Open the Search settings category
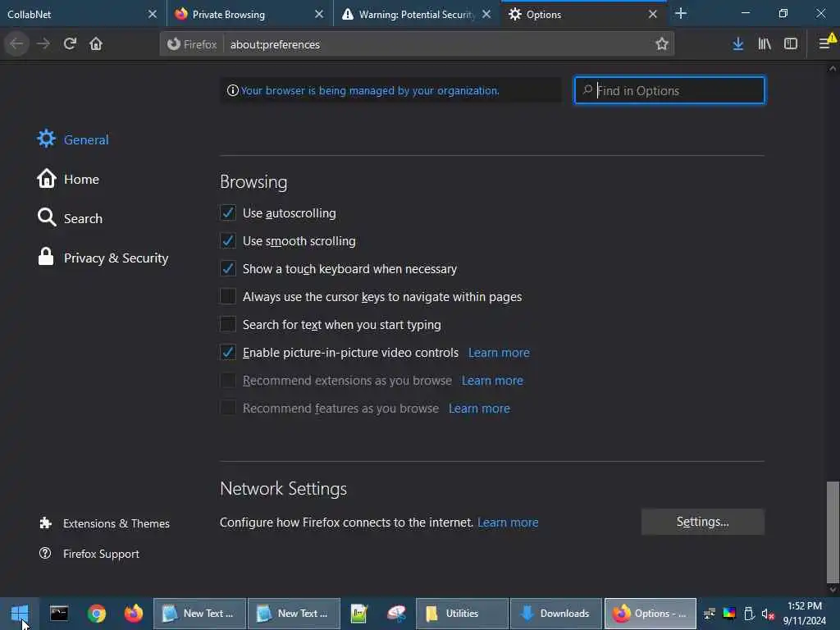This screenshot has height=630, width=840. click(x=70, y=218)
